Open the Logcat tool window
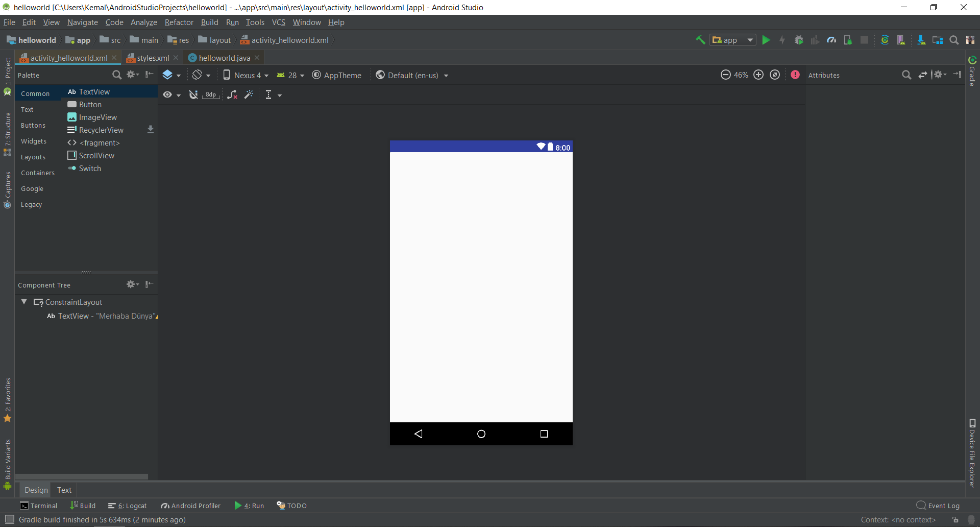980x527 pixels. click(x=128, y=506)
